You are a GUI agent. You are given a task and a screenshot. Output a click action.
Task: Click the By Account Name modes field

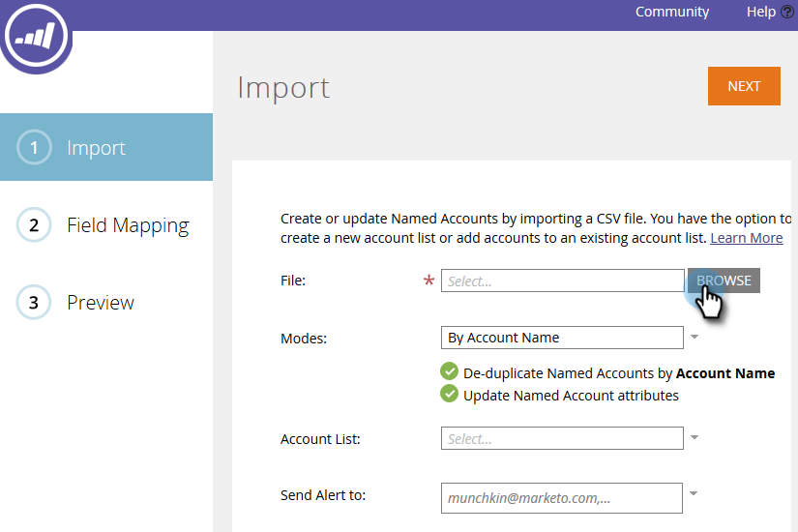(x=562, y=338)
